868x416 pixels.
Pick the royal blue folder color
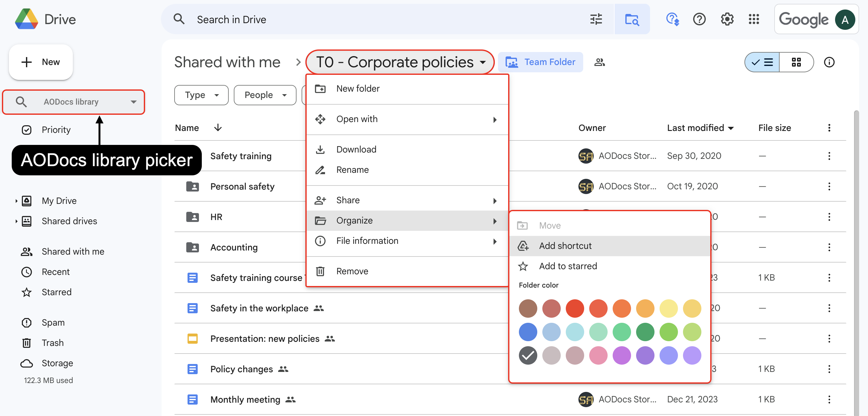[x=528, y=332]
